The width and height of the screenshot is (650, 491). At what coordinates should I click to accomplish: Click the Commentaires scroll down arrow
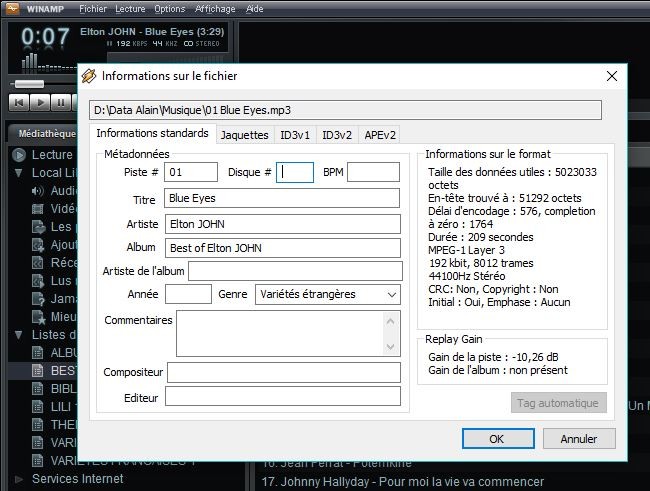[390, 346]
